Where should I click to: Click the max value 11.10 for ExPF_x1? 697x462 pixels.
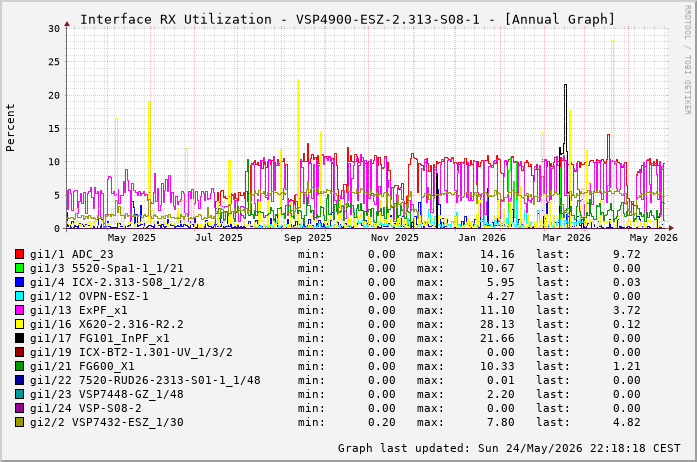[497, 310]
